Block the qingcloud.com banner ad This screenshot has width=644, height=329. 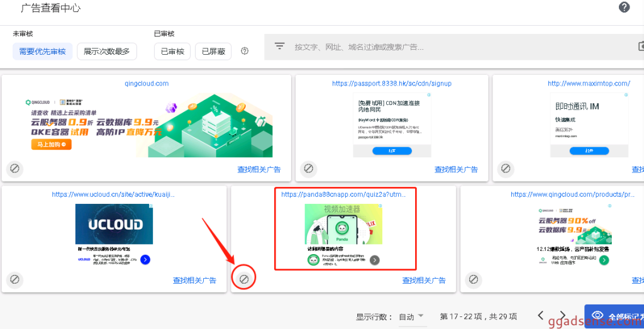point(15,169)
